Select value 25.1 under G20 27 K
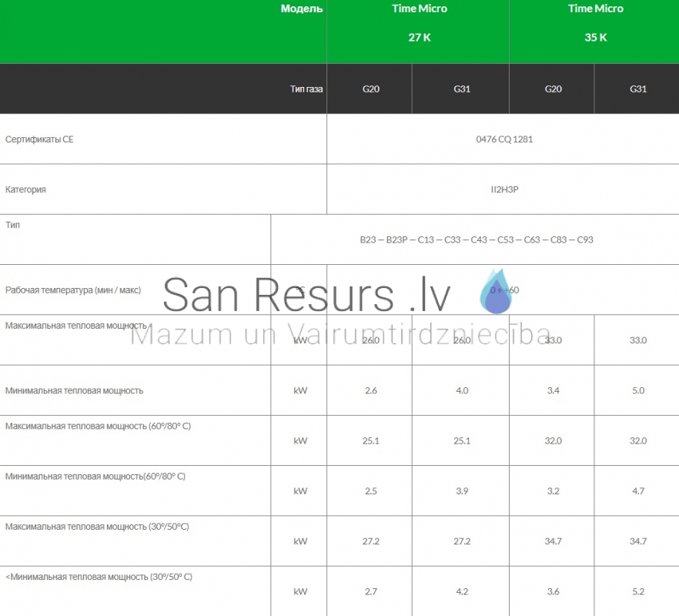Screen dimensions: 679x616 click(371, 440)
